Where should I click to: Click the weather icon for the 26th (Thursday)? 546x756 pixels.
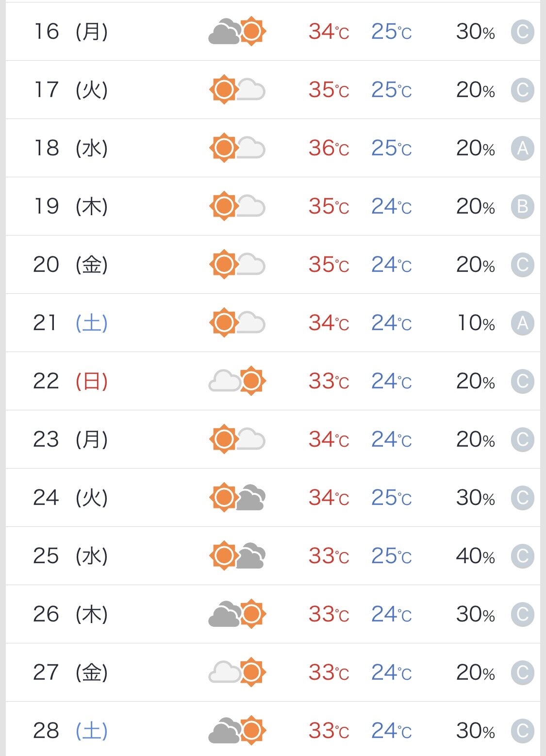(x=237, y=614)
